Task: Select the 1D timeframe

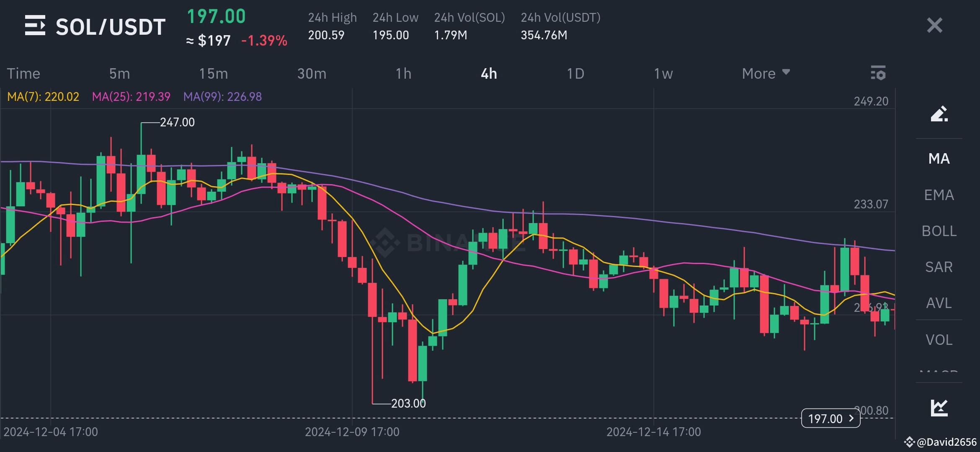Action: coord(576,73)
